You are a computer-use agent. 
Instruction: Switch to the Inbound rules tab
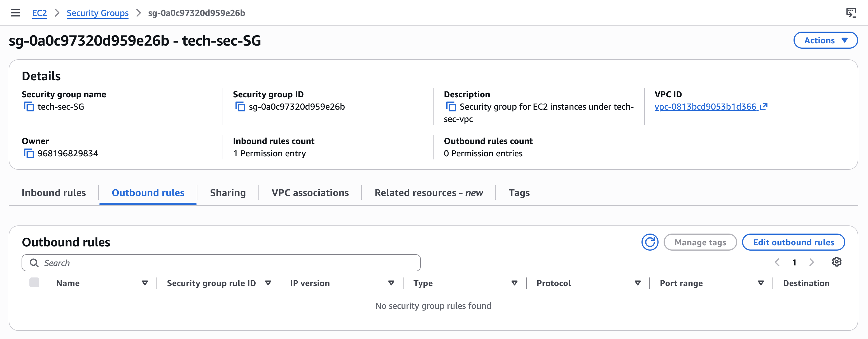click(53, 192)
